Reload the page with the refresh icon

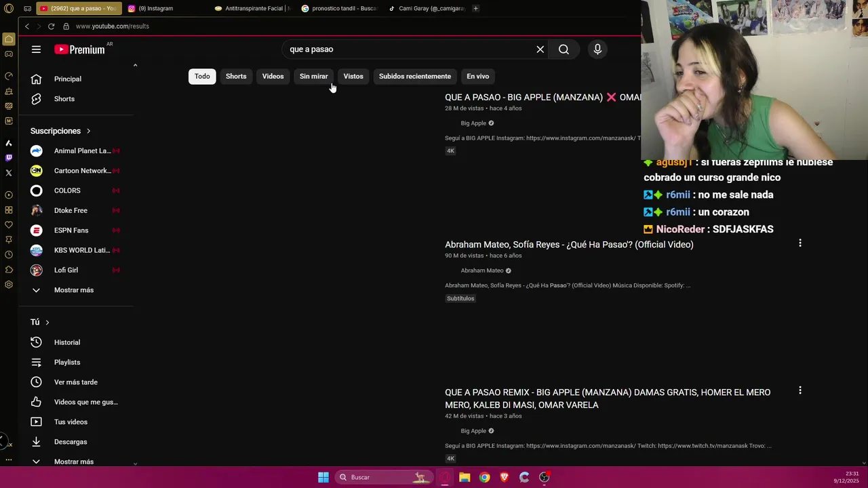(51, 26)
